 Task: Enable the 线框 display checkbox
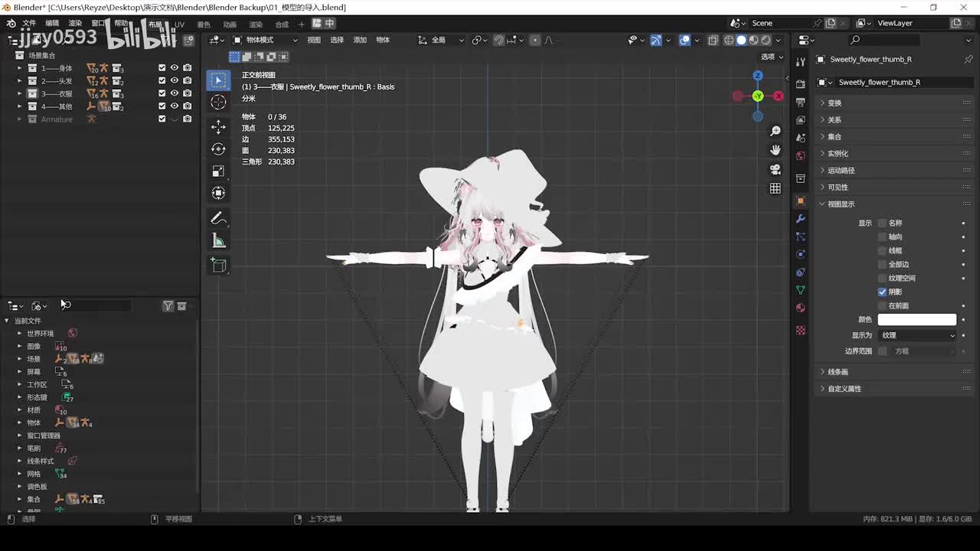pyautogui.click(x=882, y=250)
